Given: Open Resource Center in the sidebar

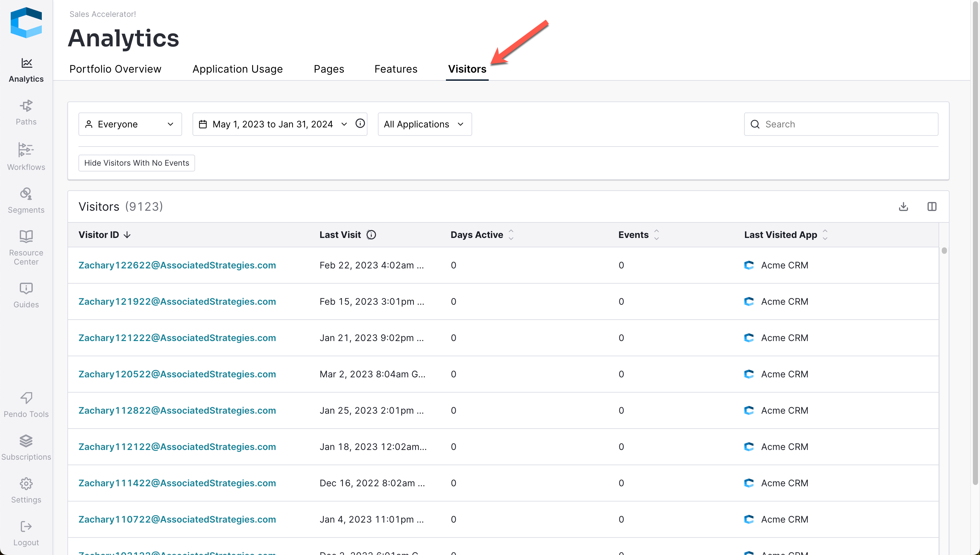Looking at the screenshot, I should (26, 247).
